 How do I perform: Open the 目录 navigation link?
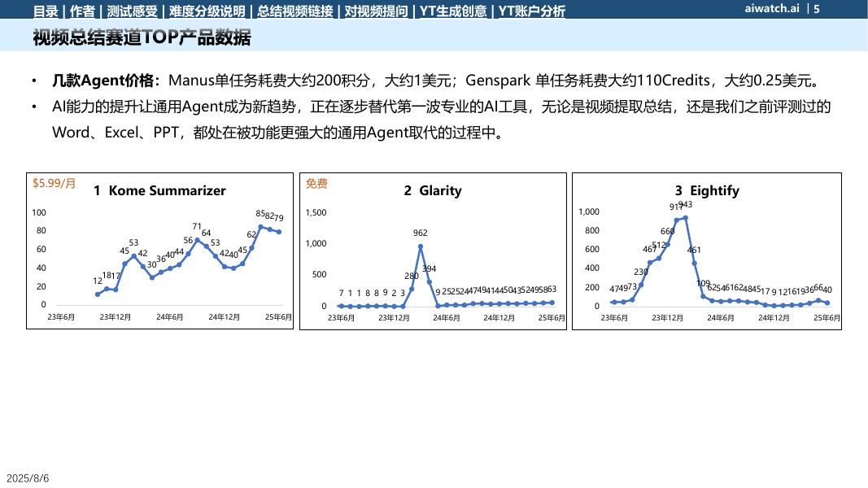46,11
